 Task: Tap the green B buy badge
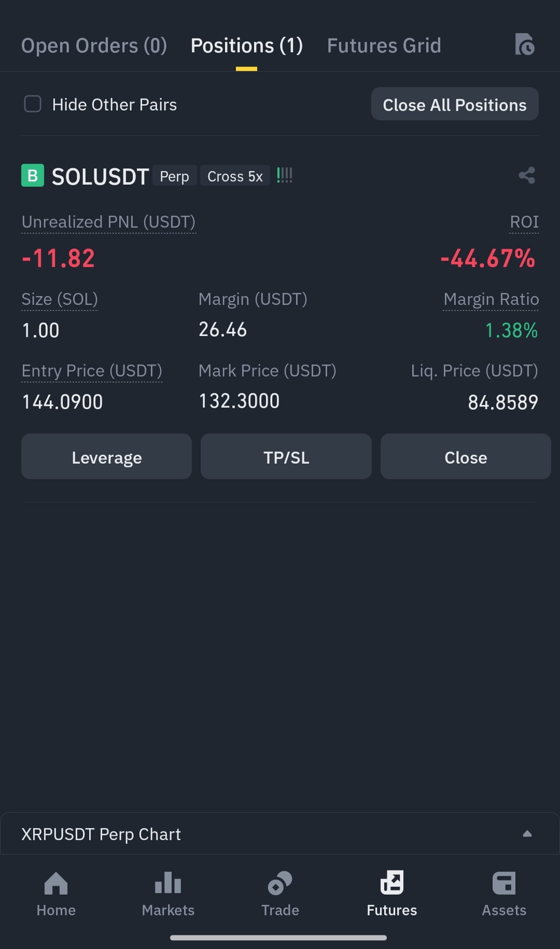[x=32, y=175]
